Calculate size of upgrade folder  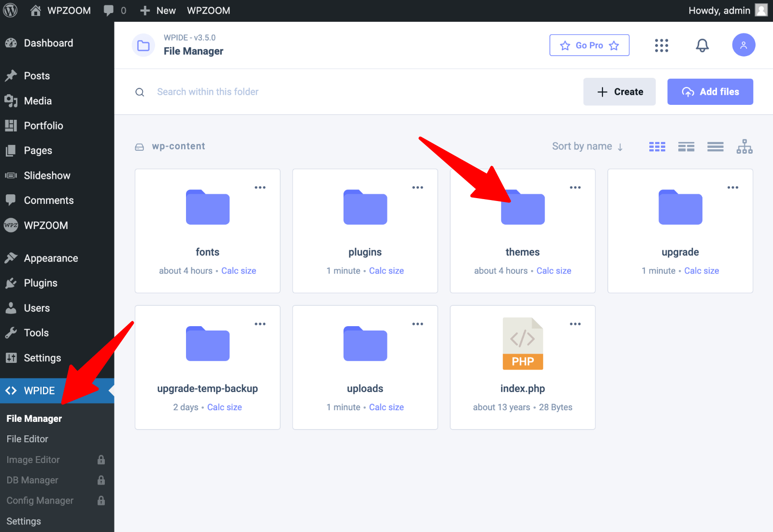[701, 271]
